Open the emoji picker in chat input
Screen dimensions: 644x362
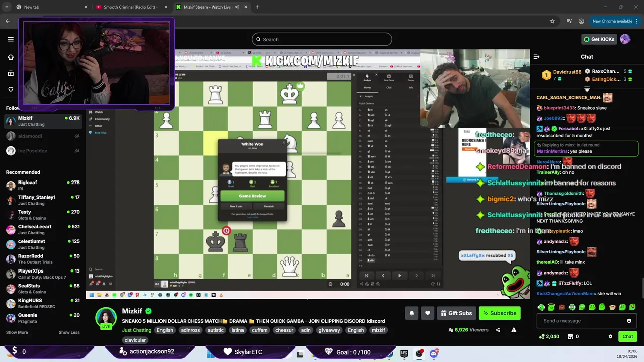[x=629, y=321]
